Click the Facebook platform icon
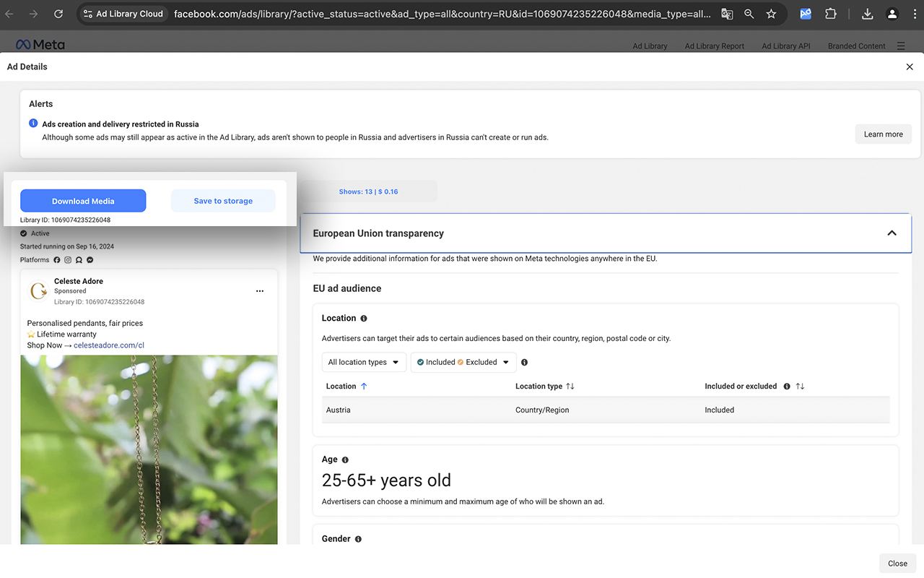This screenshot has width=924, height=578. (x=57, y=260)
